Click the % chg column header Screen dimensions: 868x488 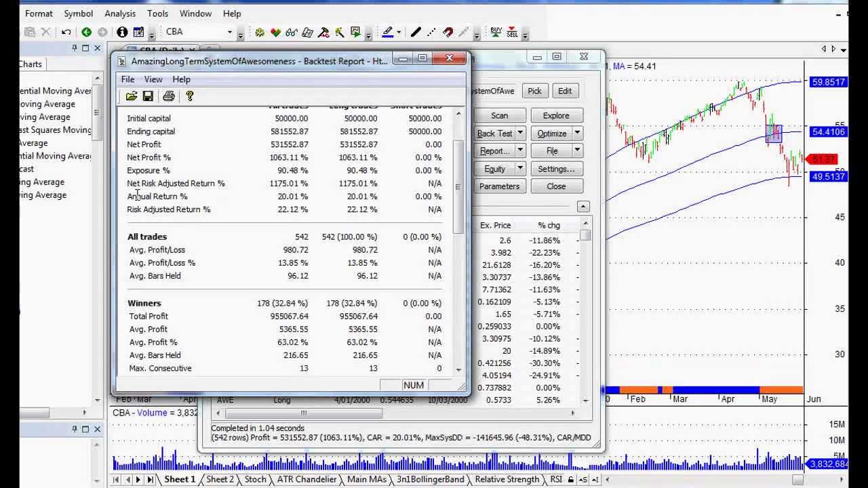click(x=549, y=225)
